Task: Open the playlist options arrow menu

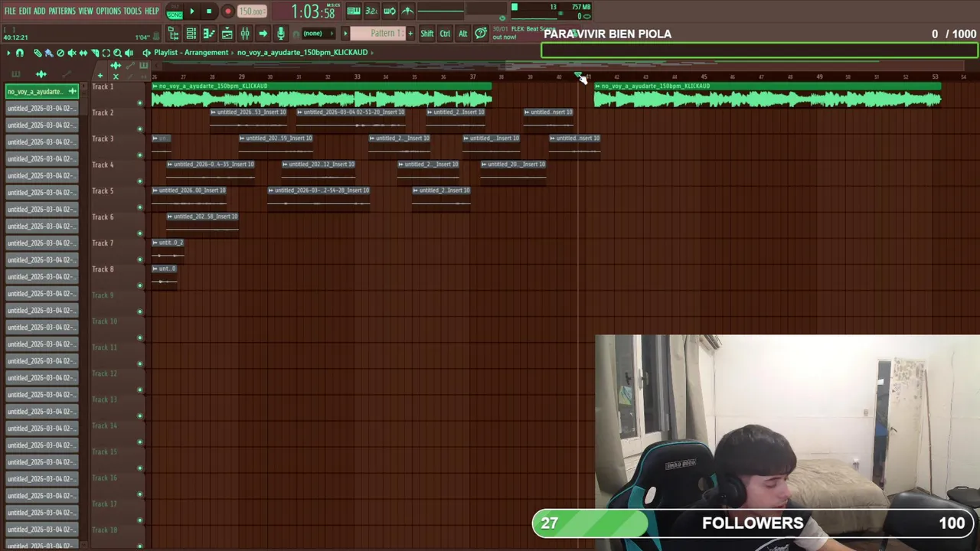Action: coord(8,53)
